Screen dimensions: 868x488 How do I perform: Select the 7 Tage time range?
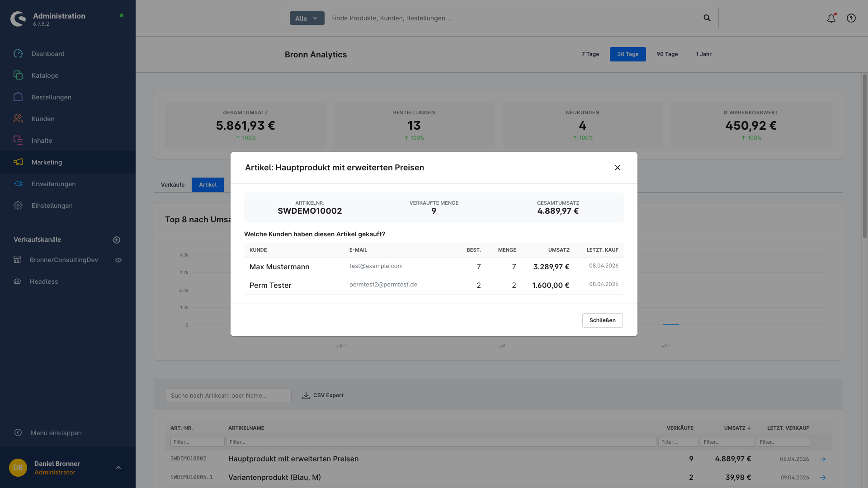(x=590, y=54)
